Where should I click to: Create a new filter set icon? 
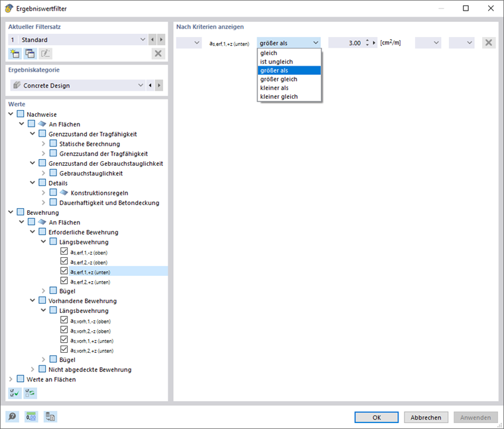(x=15, y=53)
